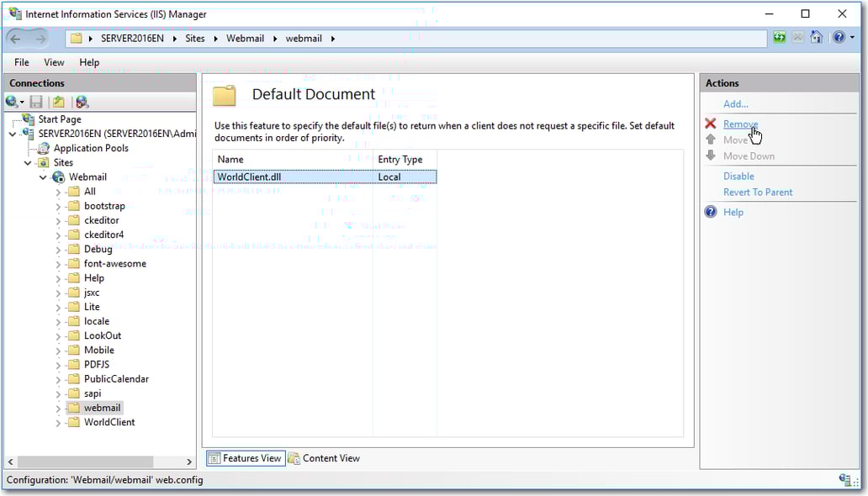This screenshot has height=496, width=868.
Task: Click the Save Connections disk icon
Action: (36, 101)
